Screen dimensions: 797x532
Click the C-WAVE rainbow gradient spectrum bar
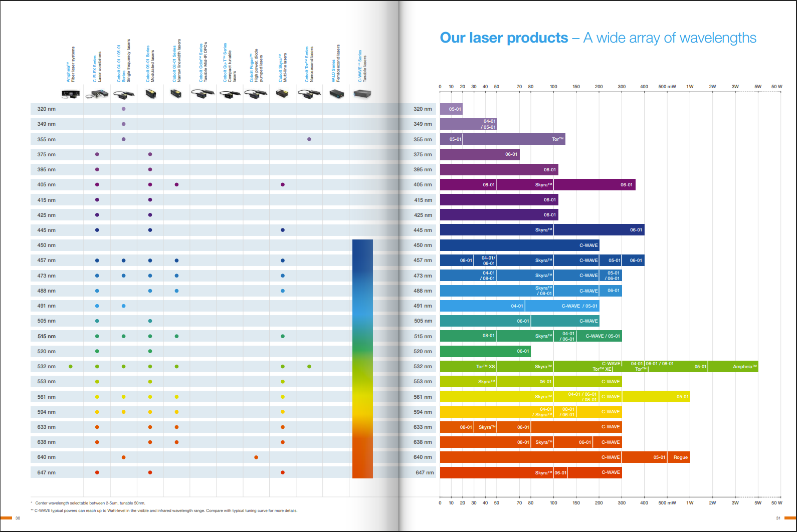click(362, 359)
